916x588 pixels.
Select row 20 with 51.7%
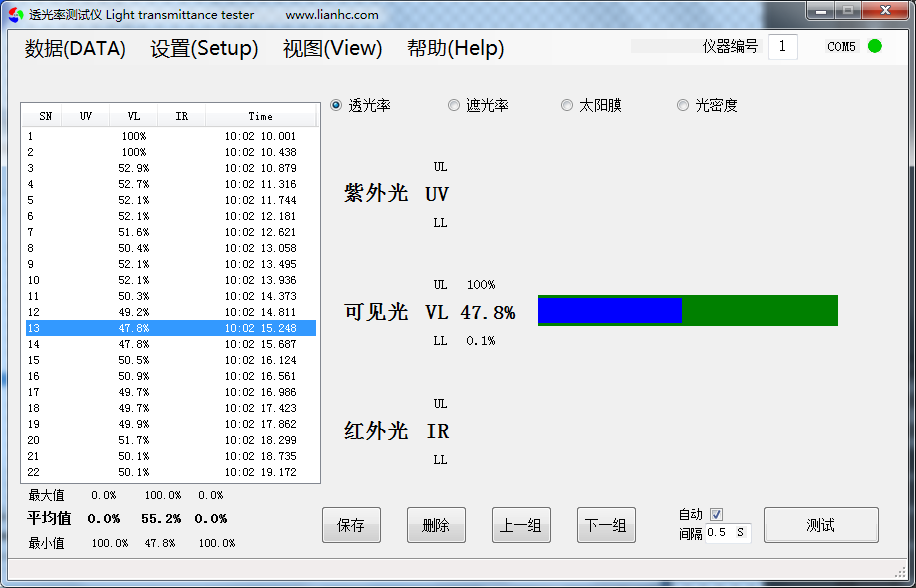click(171, 440)
